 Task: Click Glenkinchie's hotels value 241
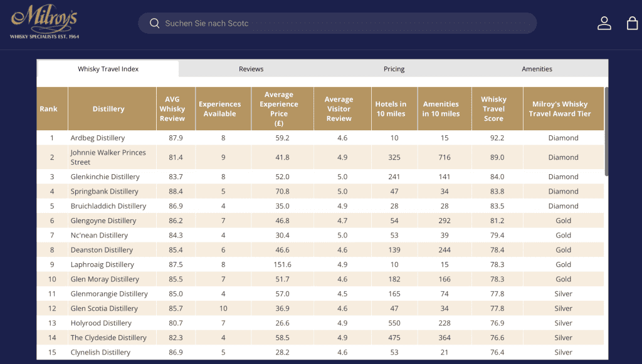pyautogui.click(x=394, y=177)
